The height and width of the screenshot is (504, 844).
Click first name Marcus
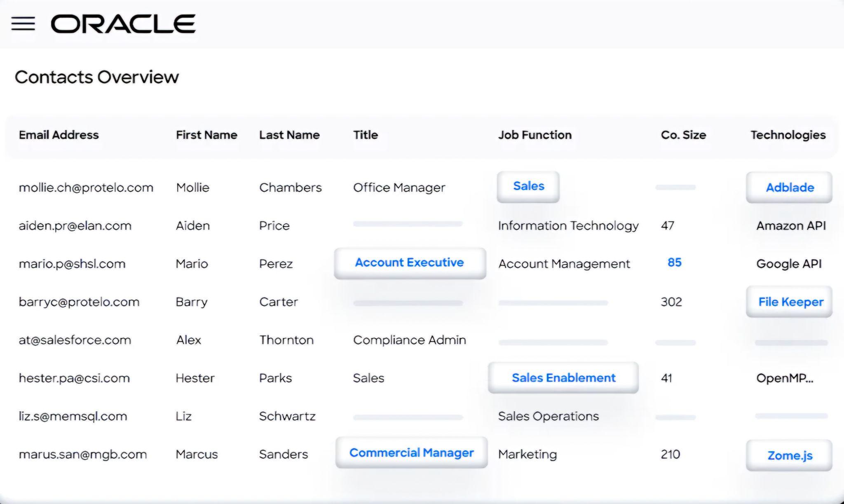point(197,455)
